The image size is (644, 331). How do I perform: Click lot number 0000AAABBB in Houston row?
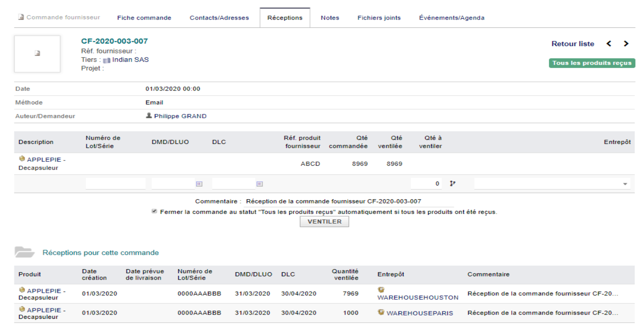point(199,294)
